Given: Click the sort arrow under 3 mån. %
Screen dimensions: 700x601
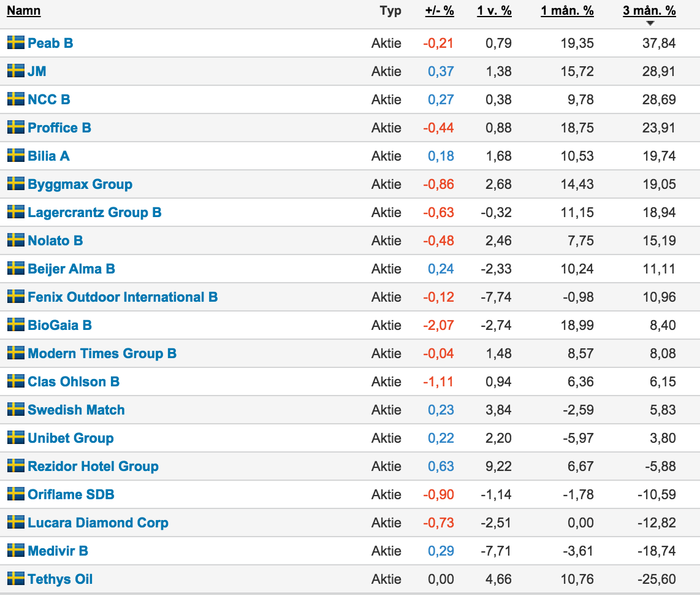Looking at the screenshot, I should 650,23.
